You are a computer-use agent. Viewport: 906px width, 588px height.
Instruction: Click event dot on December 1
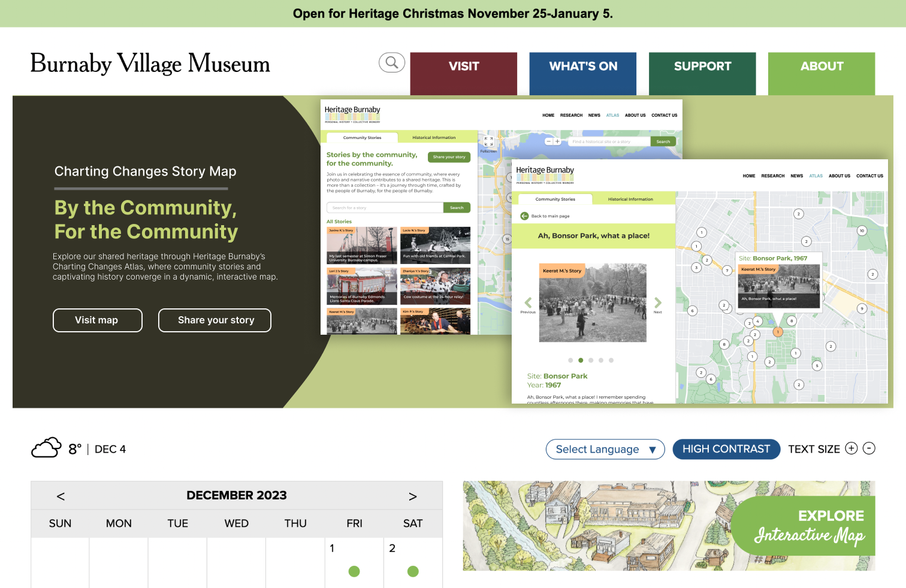(x=354, y=571)
